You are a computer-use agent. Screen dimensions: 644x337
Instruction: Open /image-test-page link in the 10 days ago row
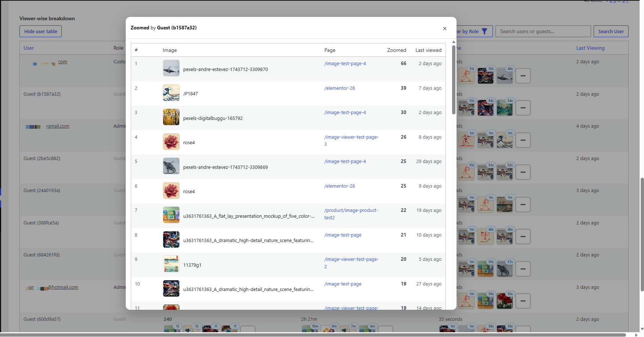click(343, 235)
